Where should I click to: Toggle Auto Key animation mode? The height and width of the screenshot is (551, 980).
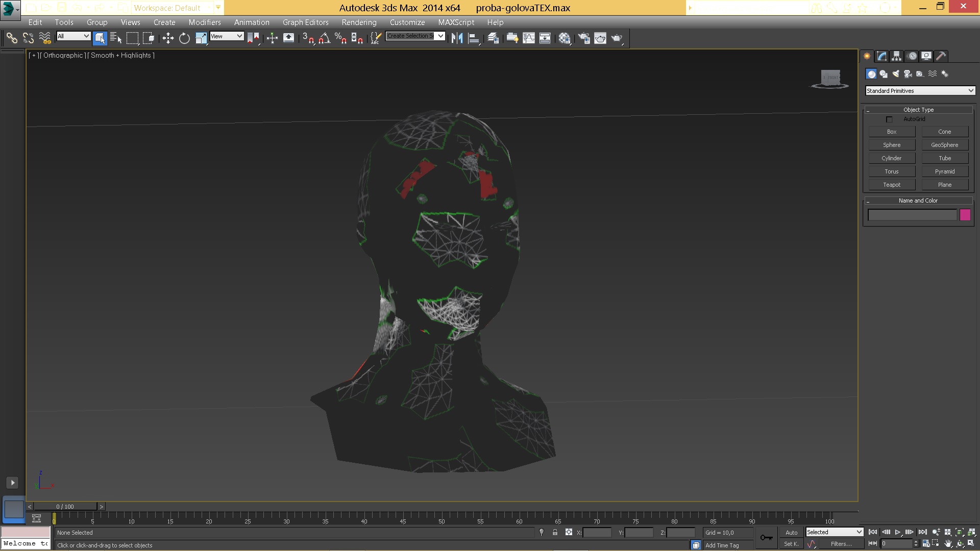tap(791, 532)
